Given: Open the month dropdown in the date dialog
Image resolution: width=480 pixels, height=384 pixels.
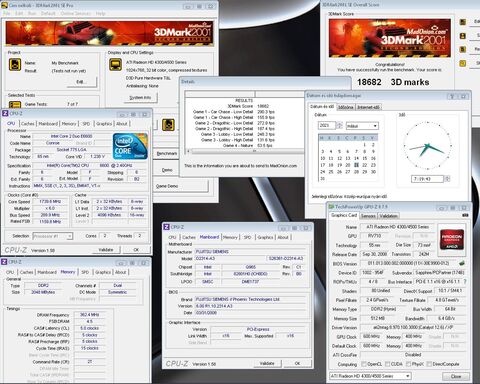Looking at the screenshot, I should [375, 126].
